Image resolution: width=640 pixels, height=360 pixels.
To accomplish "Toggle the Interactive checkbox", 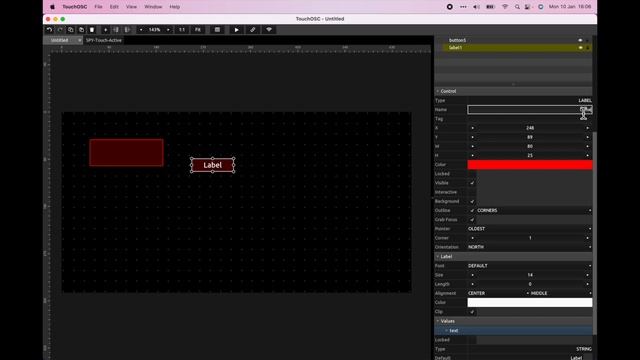I will point(472,192).
